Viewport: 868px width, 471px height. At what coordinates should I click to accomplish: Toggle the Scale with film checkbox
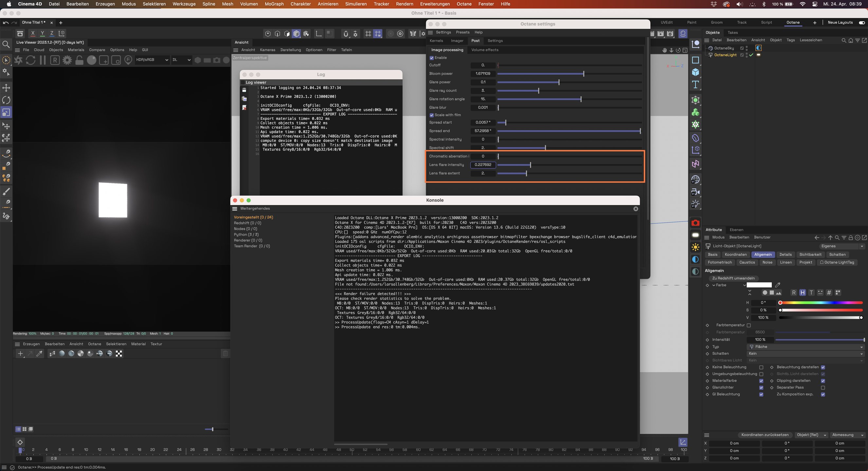coord(432,115)
